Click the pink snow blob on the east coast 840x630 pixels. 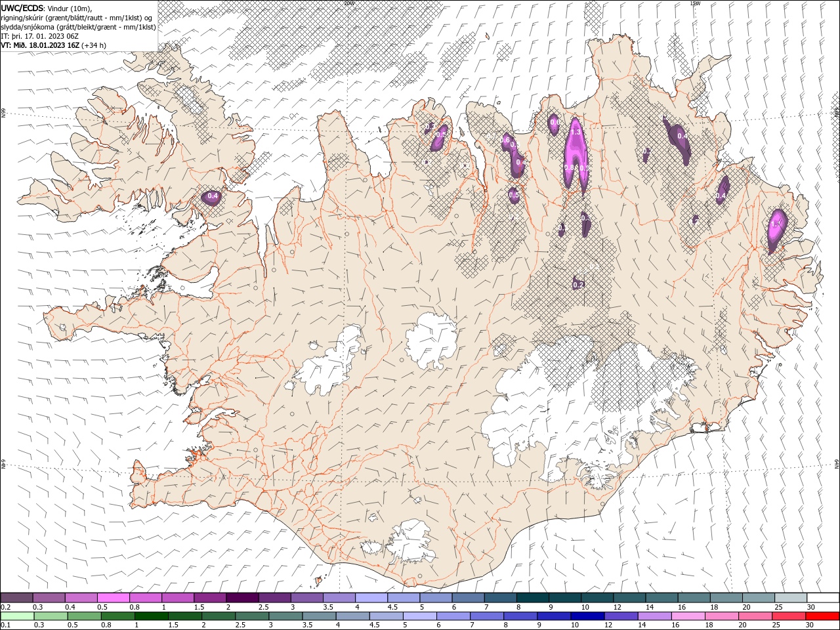click(x=777, y=230)
